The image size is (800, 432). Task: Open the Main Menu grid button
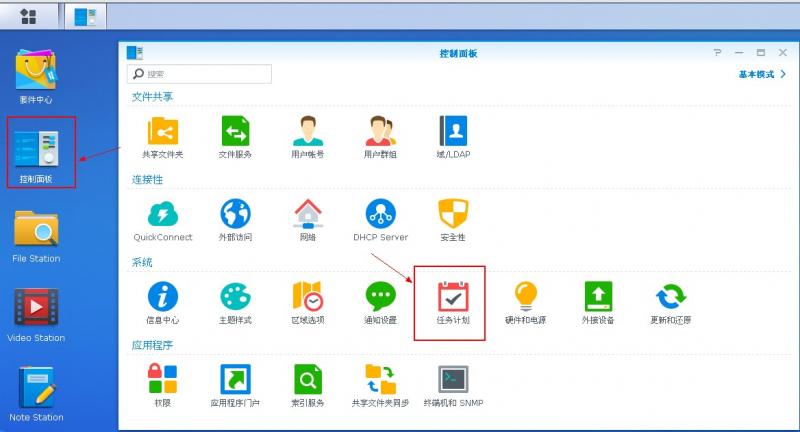[29, 16]
